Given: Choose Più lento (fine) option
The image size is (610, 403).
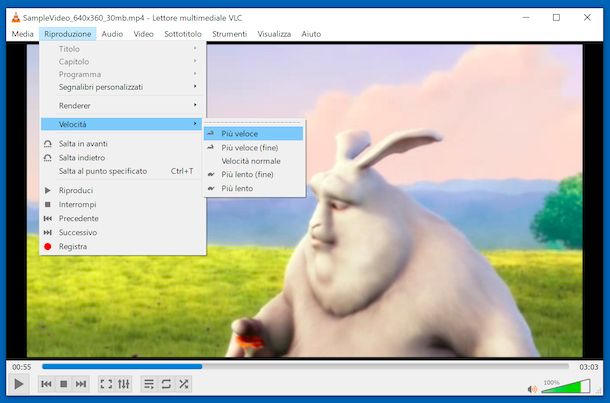Looking at the screenshot, I should pyautogui.click(x=253, y=175).
